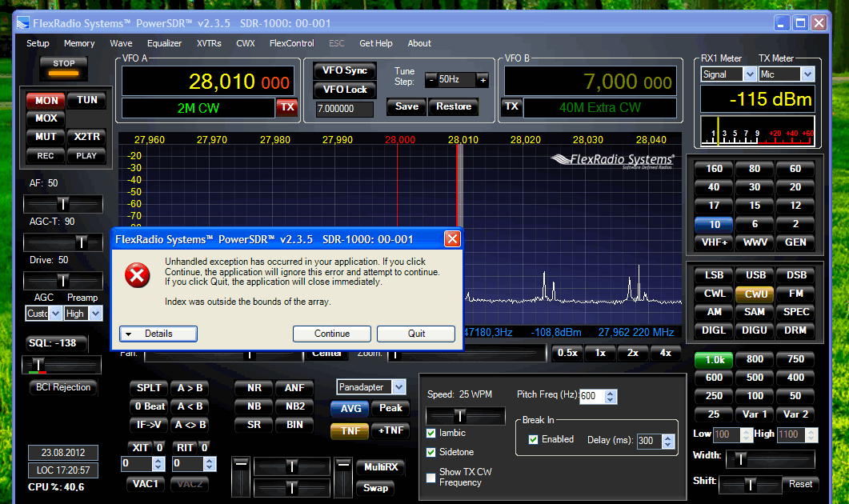Toggle the MOX transmit button

(x=46, y=118)
